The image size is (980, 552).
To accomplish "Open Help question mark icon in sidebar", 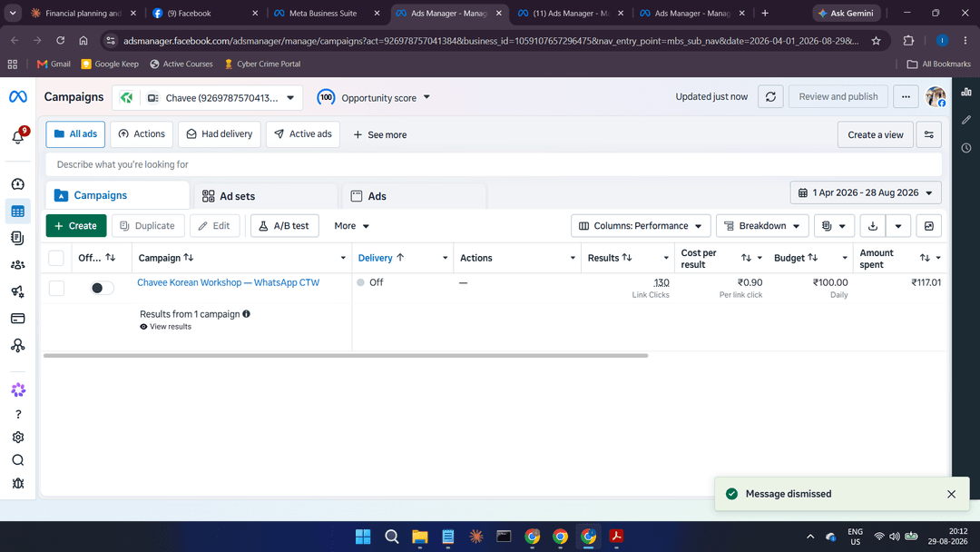I will pos(18,414).
